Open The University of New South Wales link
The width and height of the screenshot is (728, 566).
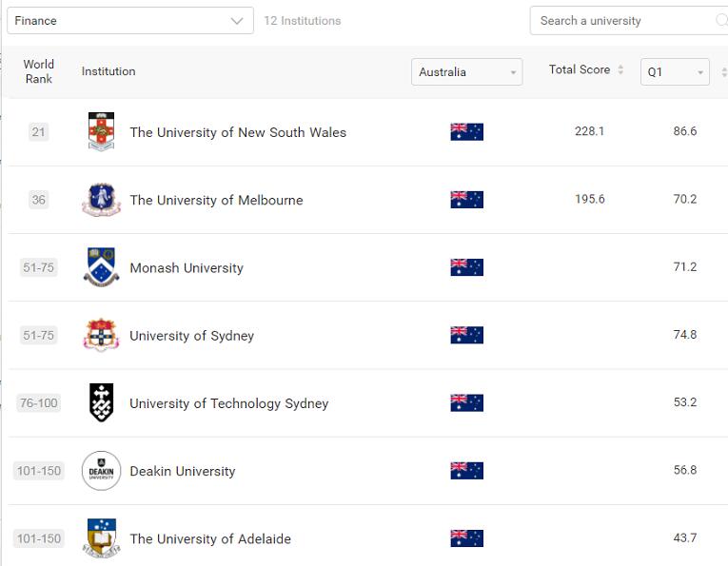pos(238,132)
